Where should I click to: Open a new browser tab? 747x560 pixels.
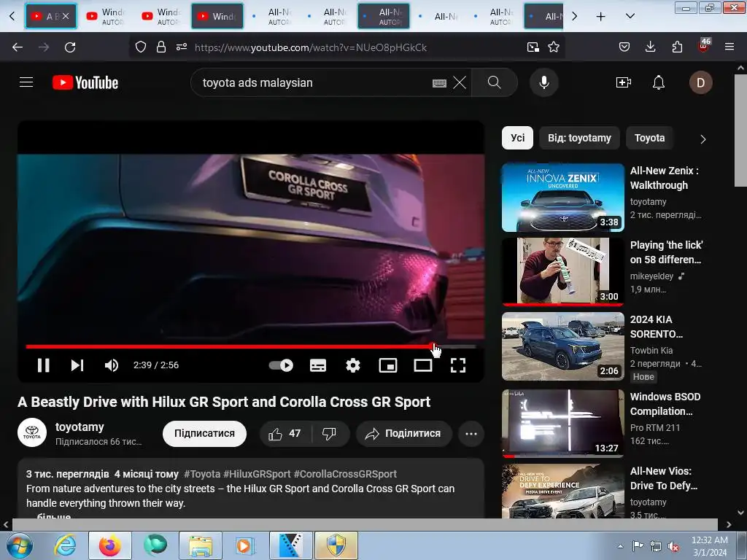601,17
